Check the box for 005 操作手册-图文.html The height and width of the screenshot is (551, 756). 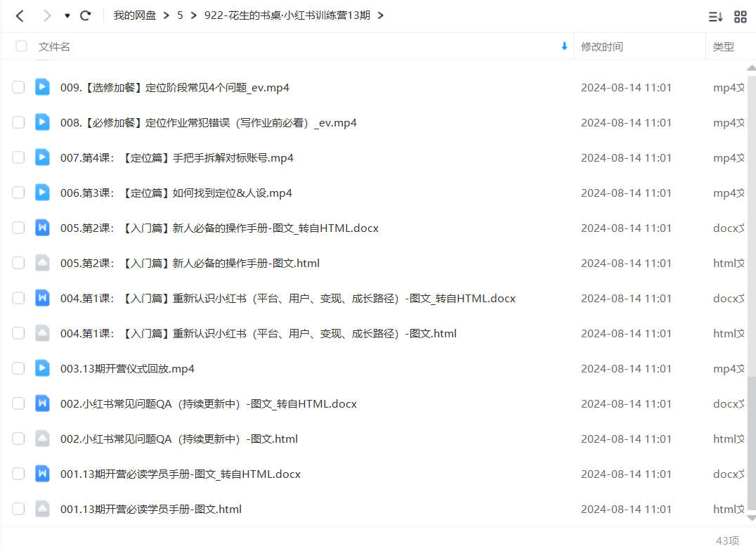18,263
